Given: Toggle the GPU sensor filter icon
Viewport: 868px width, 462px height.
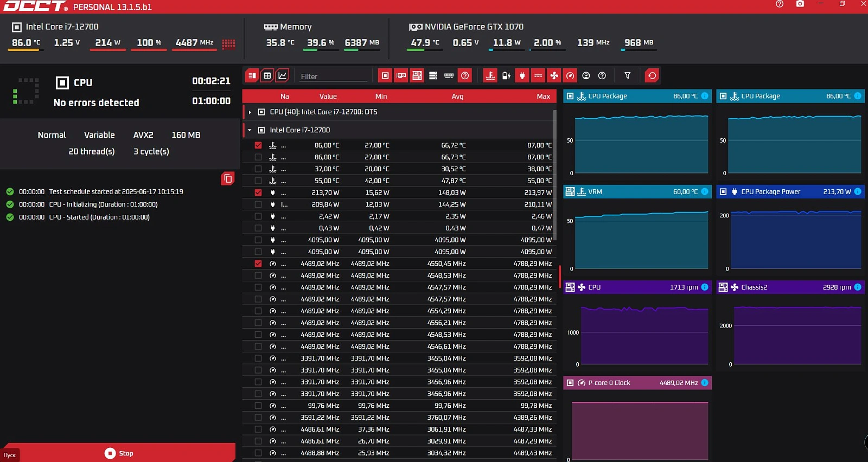Looking at the screenshot, I should pos(401,76).
